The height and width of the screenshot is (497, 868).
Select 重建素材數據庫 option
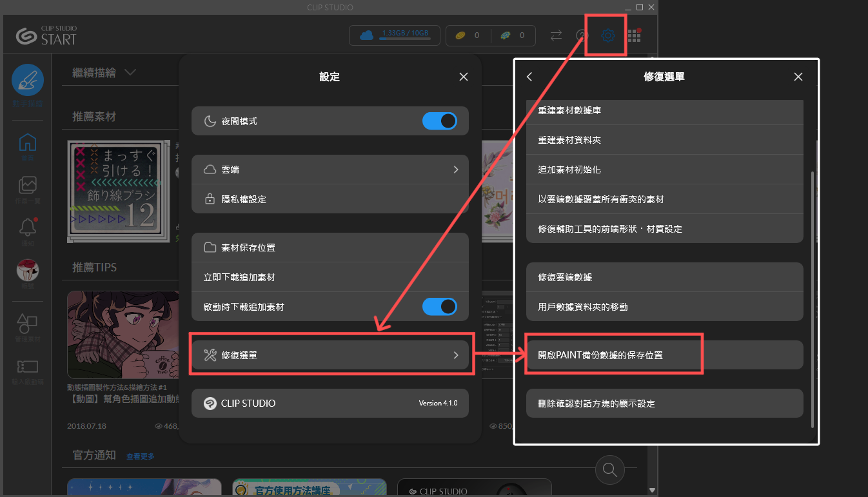664,111
